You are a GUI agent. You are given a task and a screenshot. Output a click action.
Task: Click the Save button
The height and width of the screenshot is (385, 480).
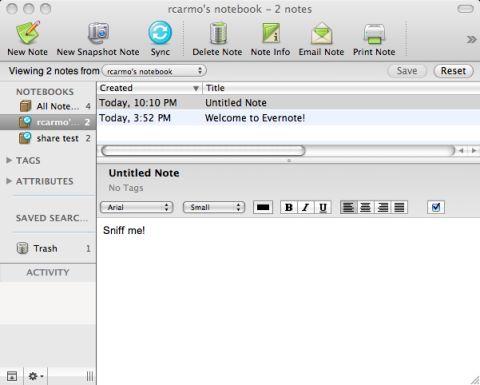407,71
